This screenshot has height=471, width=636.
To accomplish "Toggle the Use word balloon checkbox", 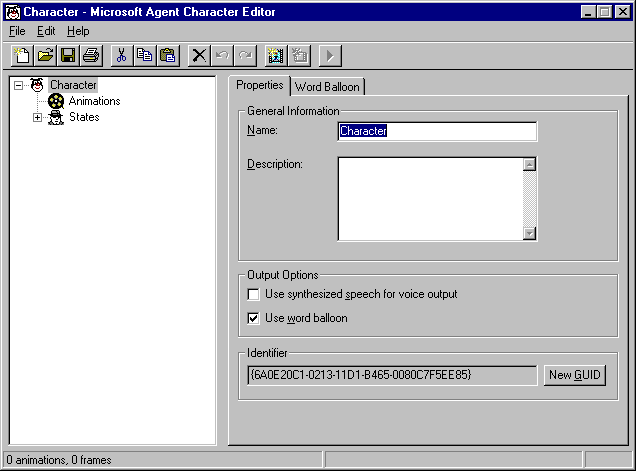I will (254, 318).
